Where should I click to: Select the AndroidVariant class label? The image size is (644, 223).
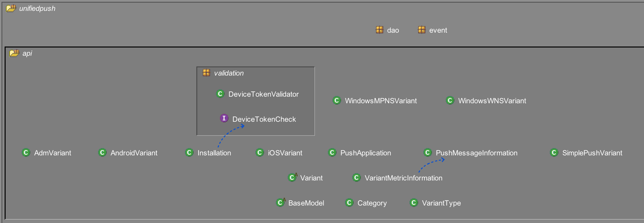tap(134, 153)
